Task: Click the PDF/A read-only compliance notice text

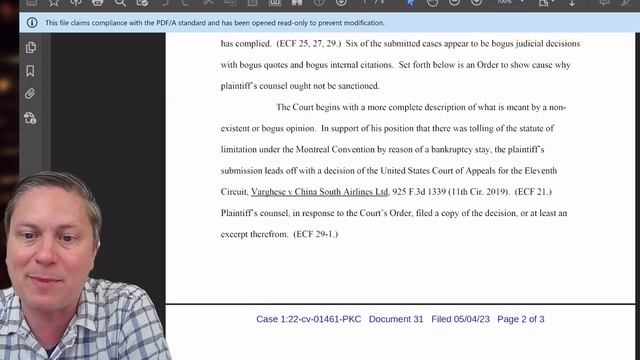Action: tap(215, 23)
